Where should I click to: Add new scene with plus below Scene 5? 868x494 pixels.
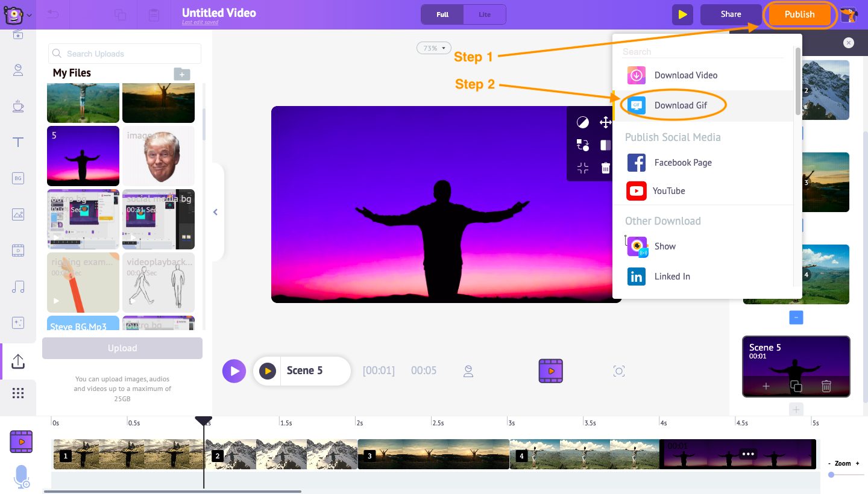(796, 410)
